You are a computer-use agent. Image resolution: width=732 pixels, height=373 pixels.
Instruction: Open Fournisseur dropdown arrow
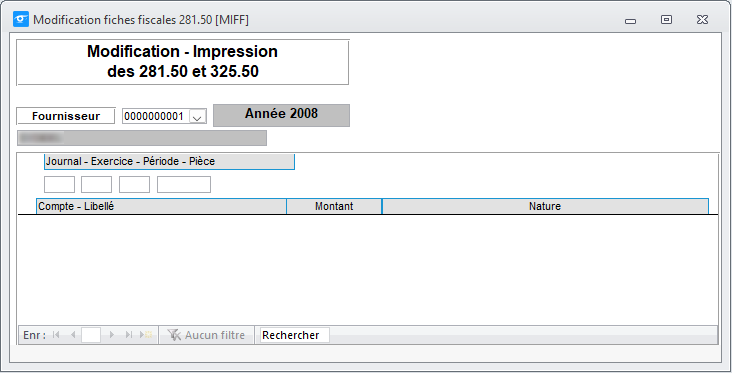[x=197, y=117]
